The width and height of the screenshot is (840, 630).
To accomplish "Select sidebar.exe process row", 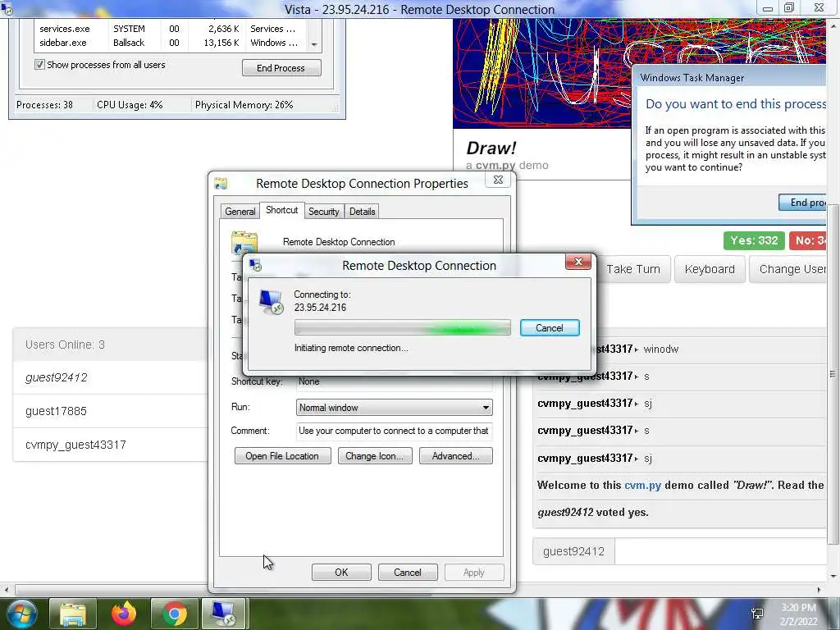I will click(x=171, y=43).
